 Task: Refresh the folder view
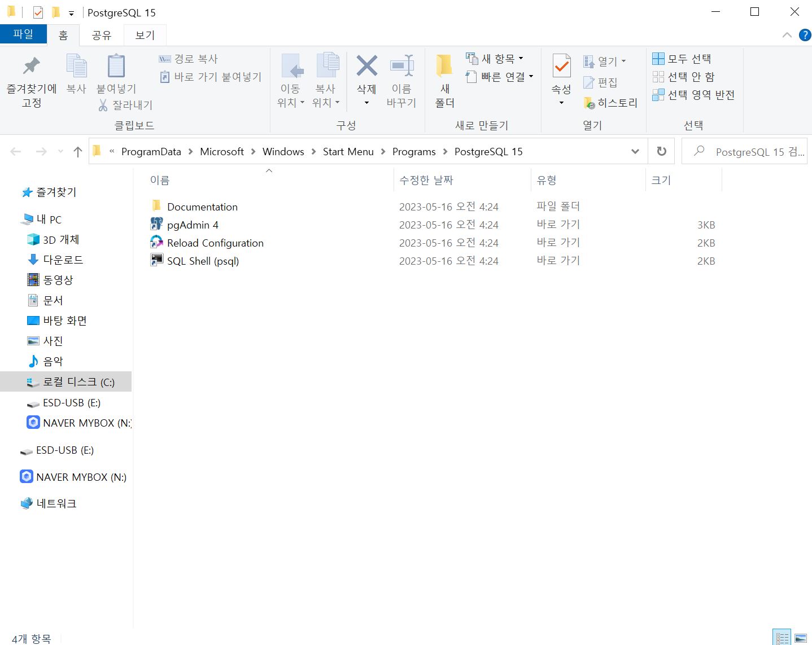click(661, 151)
